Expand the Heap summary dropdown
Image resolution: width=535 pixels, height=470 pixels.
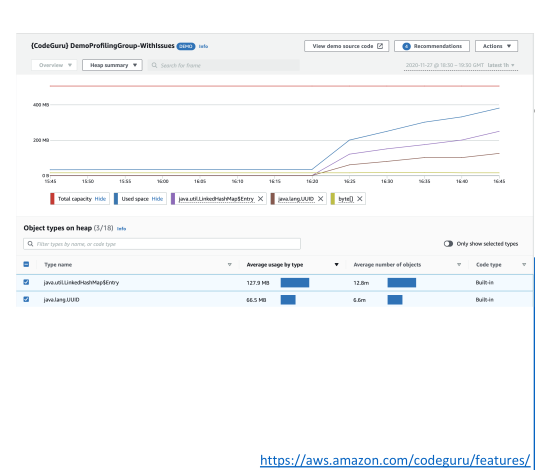pos(112,65)
